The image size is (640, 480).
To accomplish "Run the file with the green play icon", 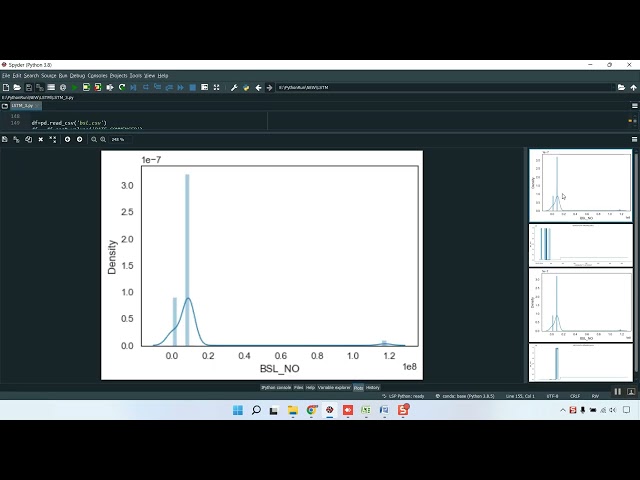I will pos(74,87).
